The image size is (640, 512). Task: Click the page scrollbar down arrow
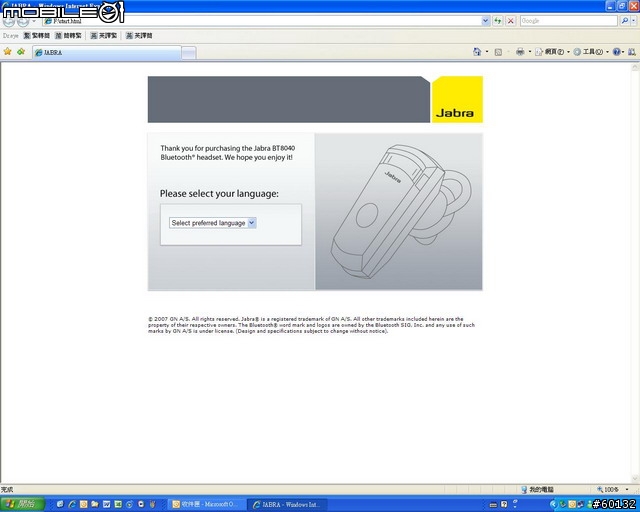635,479
